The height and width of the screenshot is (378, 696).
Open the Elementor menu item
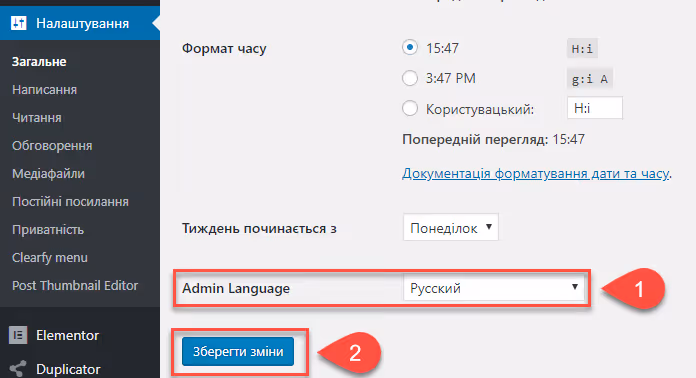pos(67,335)
